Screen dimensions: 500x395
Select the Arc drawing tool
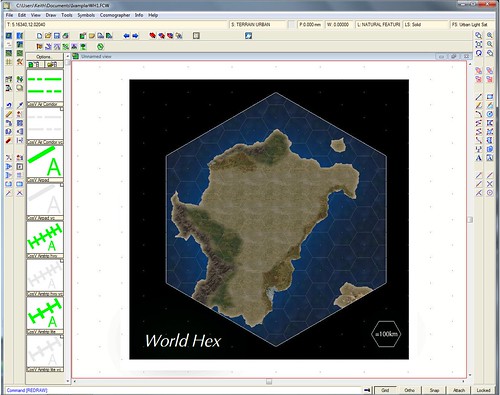click(x=479, y=114)
